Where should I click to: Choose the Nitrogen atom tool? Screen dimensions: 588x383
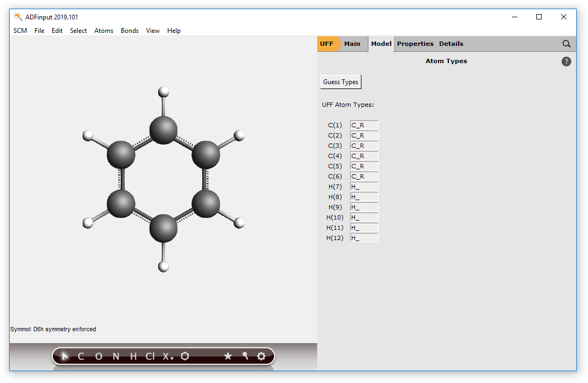[x=116, y=357]
